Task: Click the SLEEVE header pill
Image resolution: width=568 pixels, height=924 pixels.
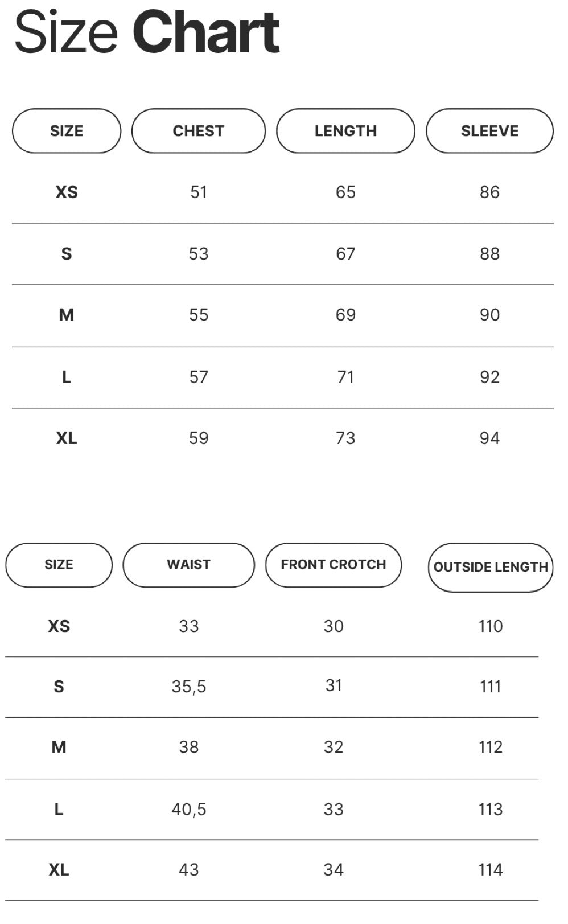Action: tap(489, 131)
